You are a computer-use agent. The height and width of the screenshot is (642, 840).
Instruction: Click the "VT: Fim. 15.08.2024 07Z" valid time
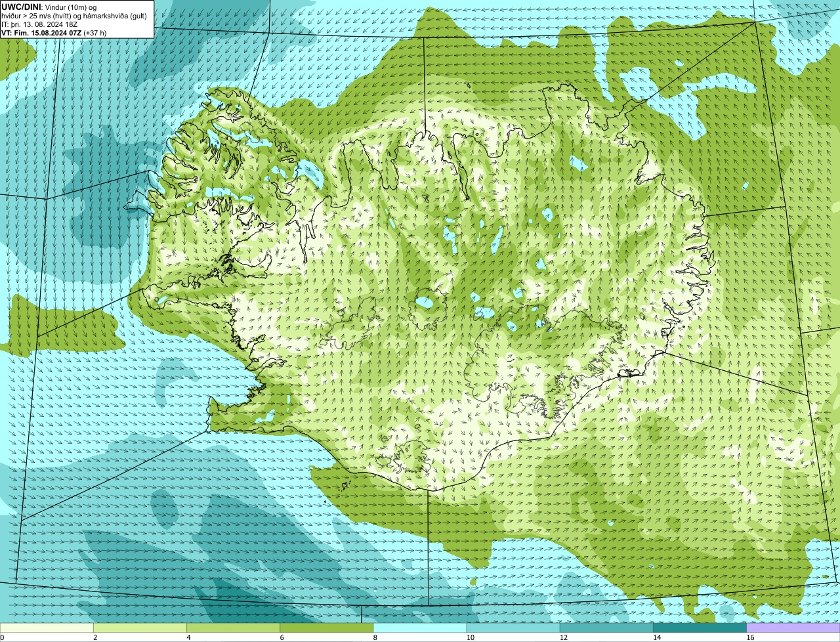pyautogui.click(x=41, y=33)
